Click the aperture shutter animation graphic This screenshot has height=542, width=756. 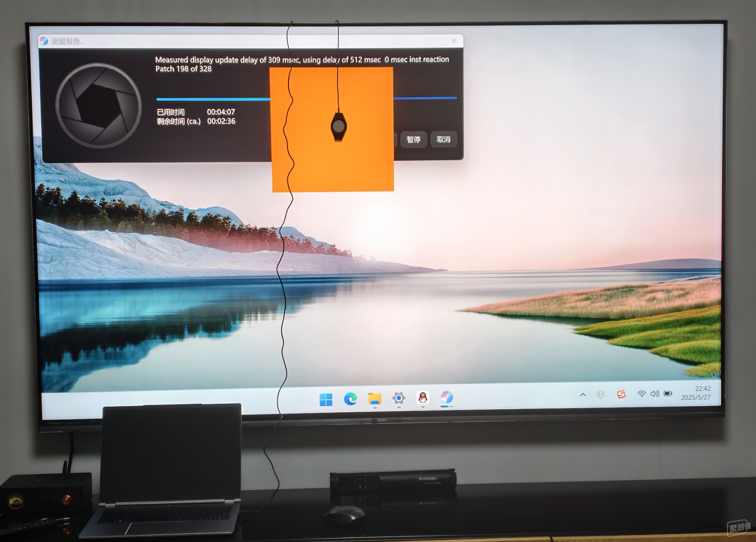[x=99, y=106]
